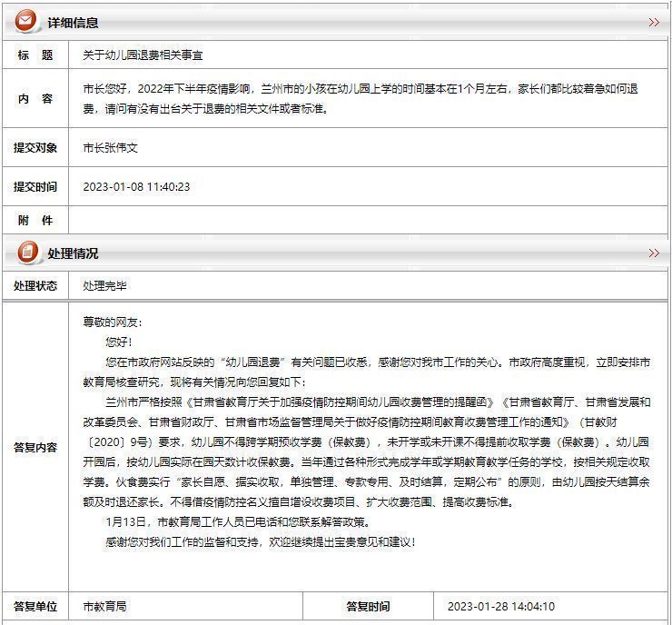Click the reply unit value 市教育局
This screenshot has height=625, width=672.
(x=104, y=606)
